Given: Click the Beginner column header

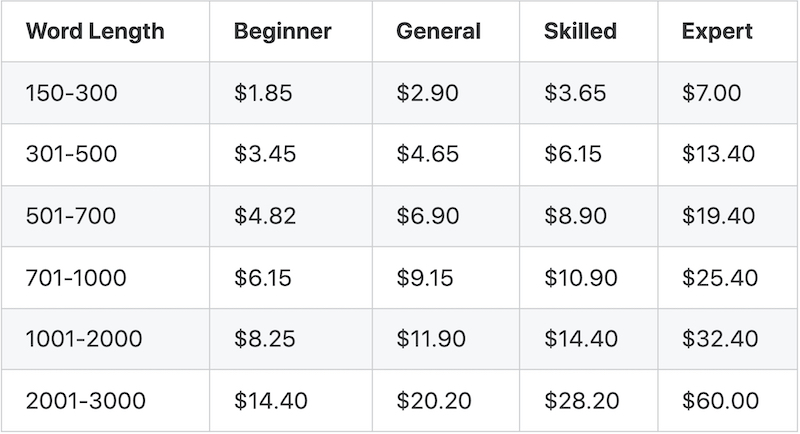Looking at the screenshot, I should (283, 31).
